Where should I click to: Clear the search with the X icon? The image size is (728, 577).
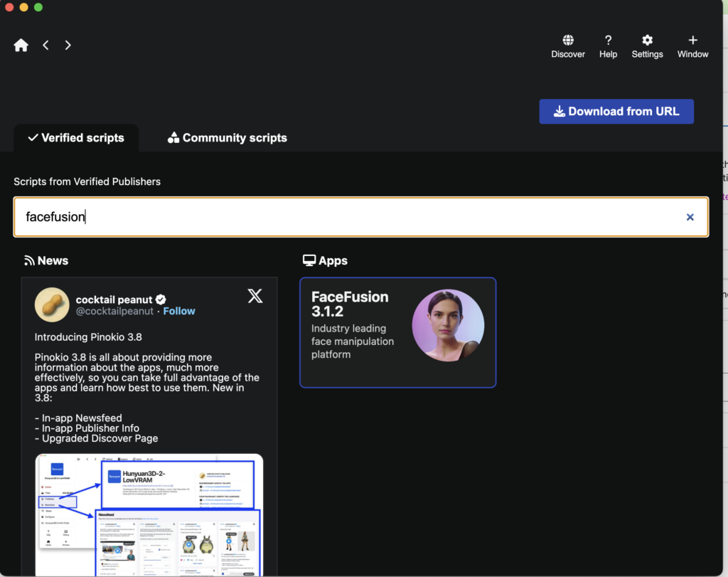pos(690,217)
